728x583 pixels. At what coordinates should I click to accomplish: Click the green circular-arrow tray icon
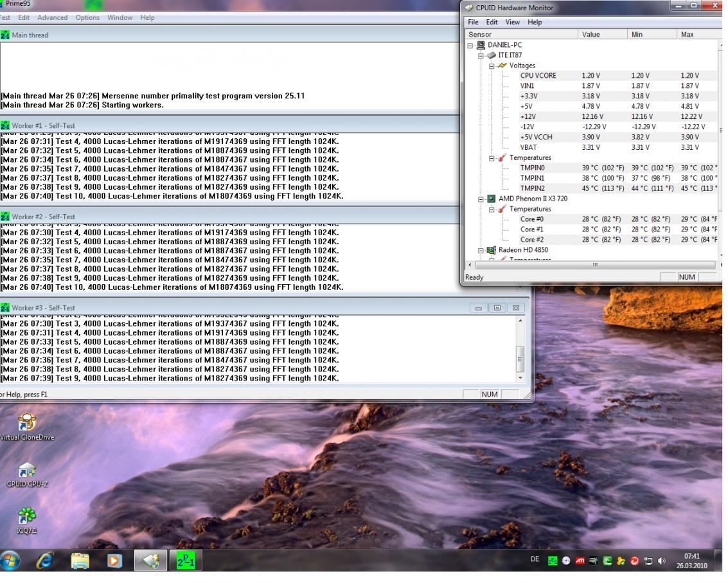(x=607, y=561)
